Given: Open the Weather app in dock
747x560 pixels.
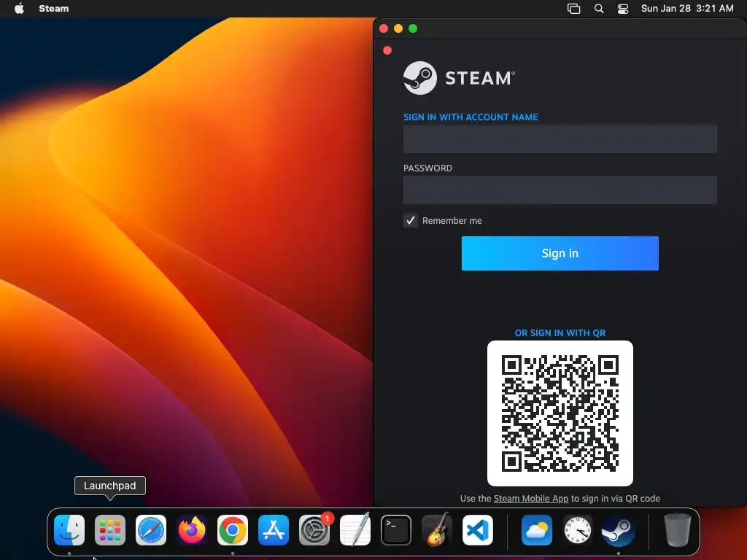Looking at the screenshot, I should pos(537,530).
